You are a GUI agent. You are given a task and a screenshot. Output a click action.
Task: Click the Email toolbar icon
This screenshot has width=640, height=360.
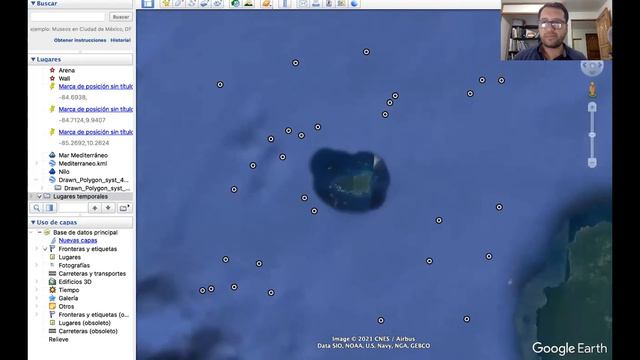(303, 3)
